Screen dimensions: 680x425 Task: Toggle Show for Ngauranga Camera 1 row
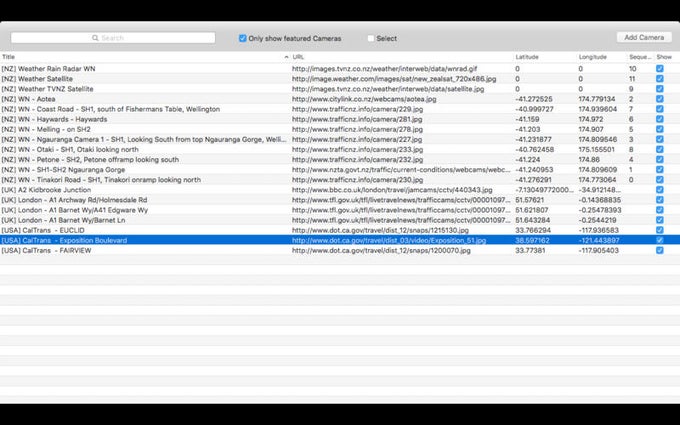[660, 139]
